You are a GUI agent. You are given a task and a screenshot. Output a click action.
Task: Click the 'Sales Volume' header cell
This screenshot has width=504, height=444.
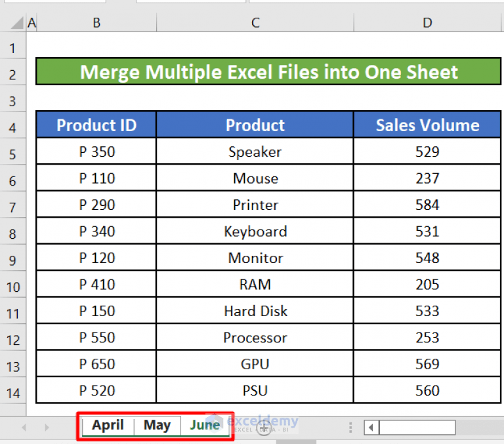coord(427,125)
